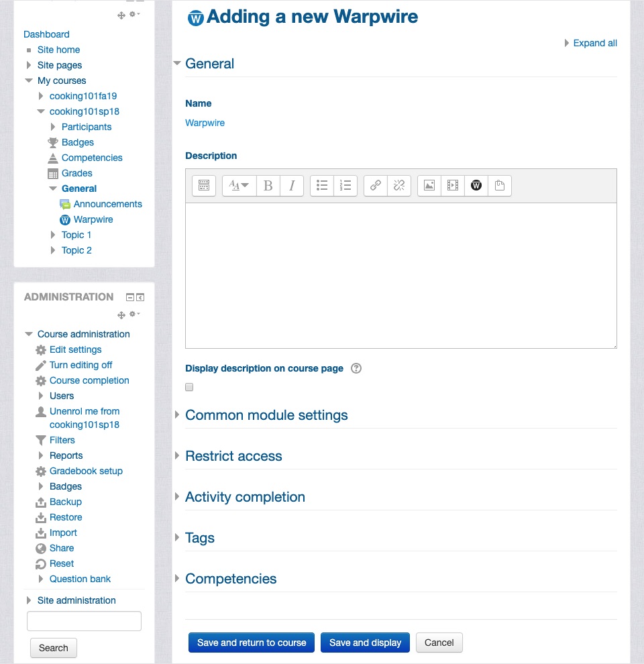Click the Save and display button
The image size is (644, 664).
pos(365,643)
